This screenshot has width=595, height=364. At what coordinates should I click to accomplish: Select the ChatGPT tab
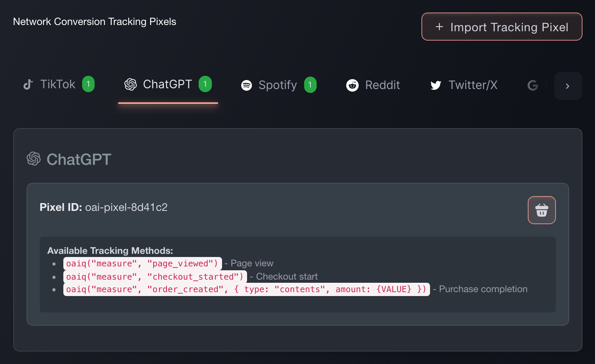168,84
